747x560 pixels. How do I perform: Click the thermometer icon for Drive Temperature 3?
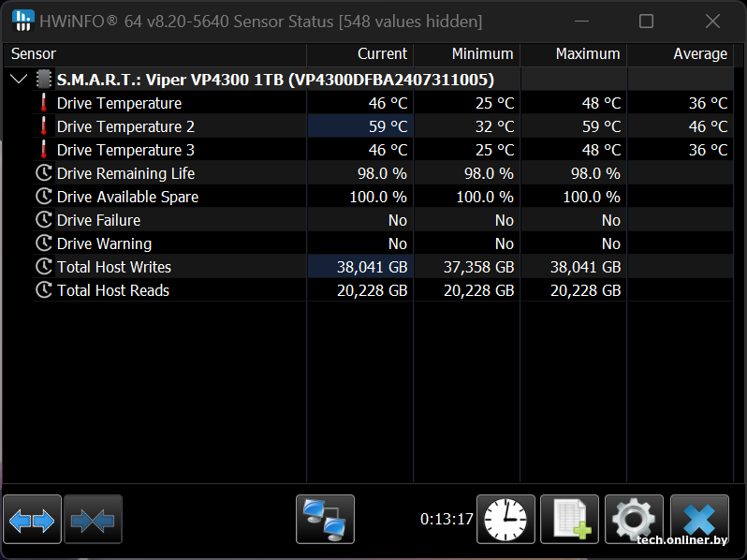click(x=44, y=150)
